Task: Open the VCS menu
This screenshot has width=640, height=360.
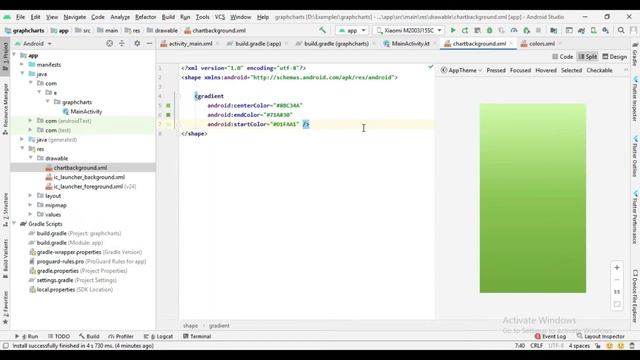Action: point(220,17)
